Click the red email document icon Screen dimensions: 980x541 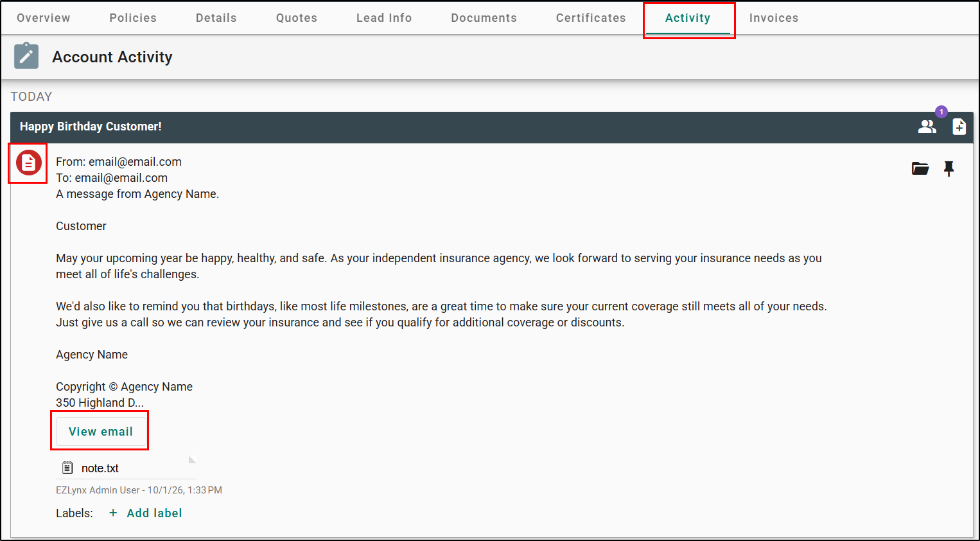[28, 163]
